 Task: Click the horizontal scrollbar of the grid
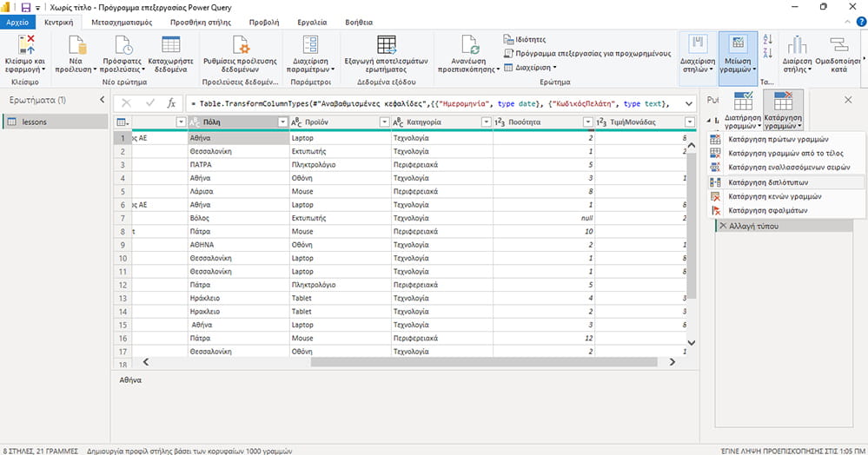tap(484, 362)
